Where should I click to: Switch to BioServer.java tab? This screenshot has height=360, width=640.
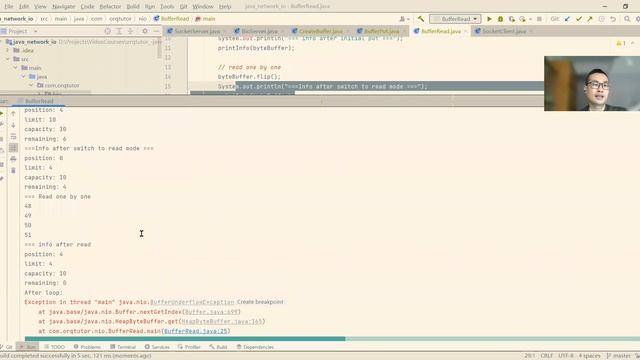[260, 31]
